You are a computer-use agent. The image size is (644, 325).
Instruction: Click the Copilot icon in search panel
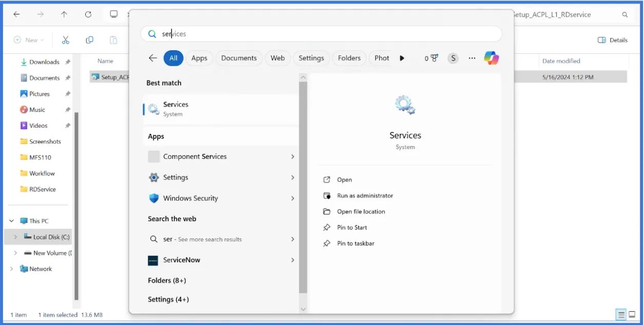pyautogui.click(x=491, y=58)
